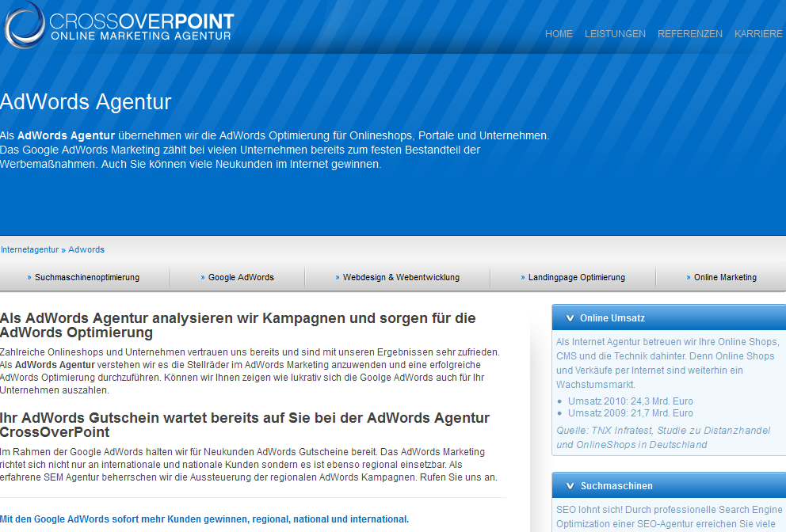Click the CrossOverPoint swirl logo icon
Viewport: 786px width, 532px height.
pyautogui.click(x=24, y=24)
